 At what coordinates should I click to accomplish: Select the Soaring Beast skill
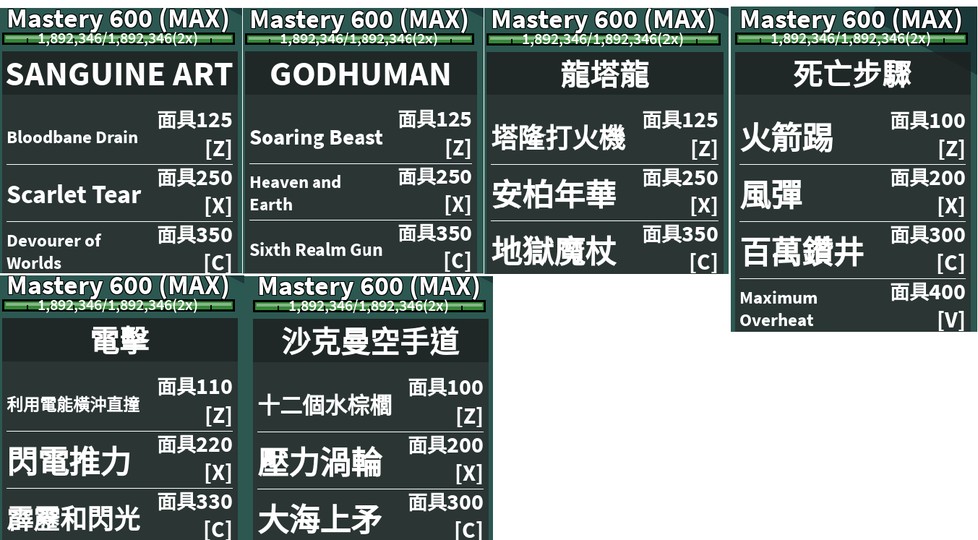click(x=316, y=138)
